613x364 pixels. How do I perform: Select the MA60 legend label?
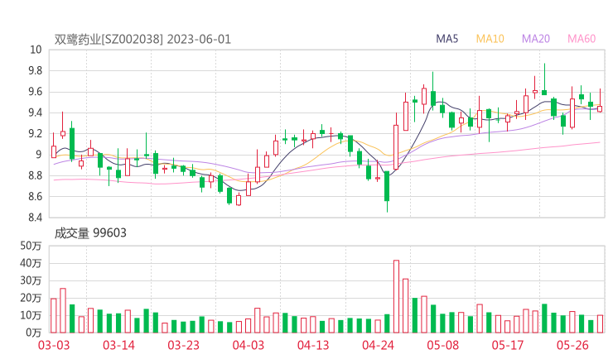coord(582,39)
